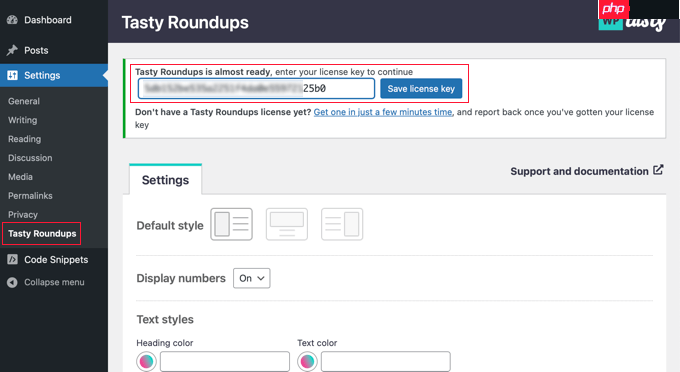Select the image-top default style layout

(287, 224)
